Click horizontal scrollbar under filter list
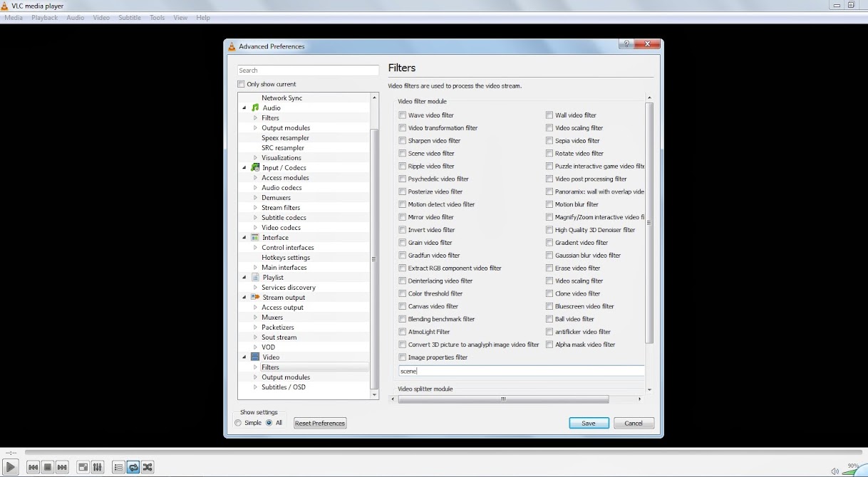The height and width of the screenshot is (477, 868). 503,399
